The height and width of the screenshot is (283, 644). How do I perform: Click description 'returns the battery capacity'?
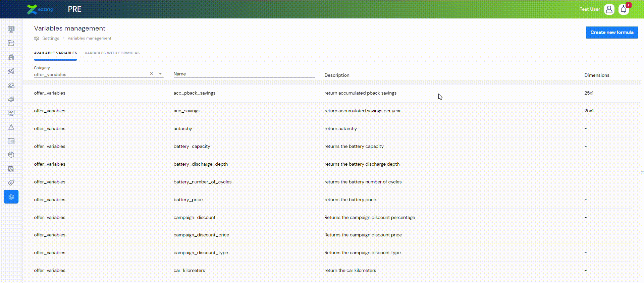click(x=354, y=146)
